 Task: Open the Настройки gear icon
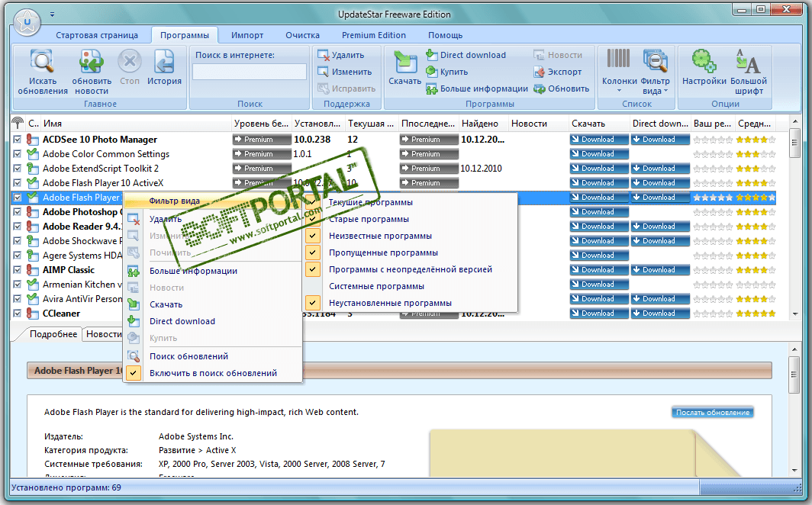(x=704, y=61)
